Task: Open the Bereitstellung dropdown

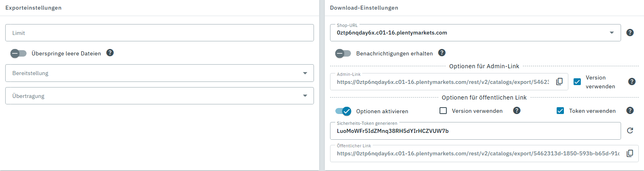Action: (159, 73)
